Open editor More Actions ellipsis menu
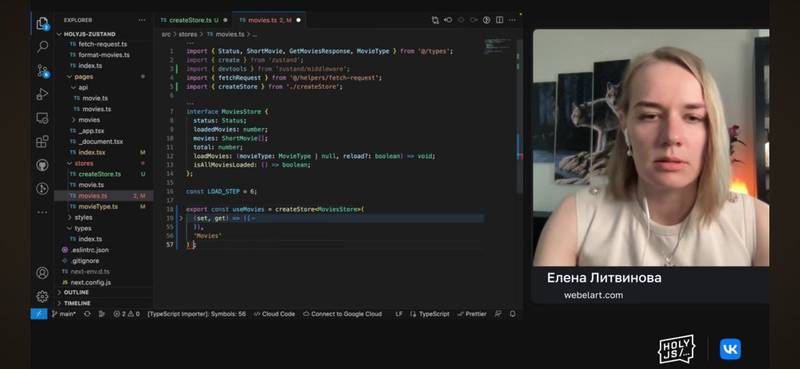This screenshot has height=369, width=800. [x=512, y=20]
